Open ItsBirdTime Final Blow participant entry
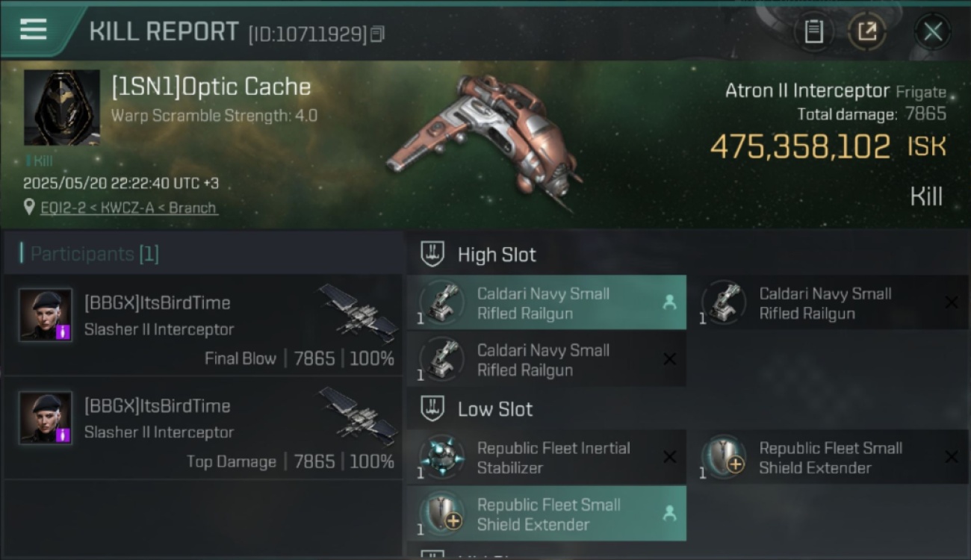971x560 pixels. pyautogui.click(x=203, y=326)
